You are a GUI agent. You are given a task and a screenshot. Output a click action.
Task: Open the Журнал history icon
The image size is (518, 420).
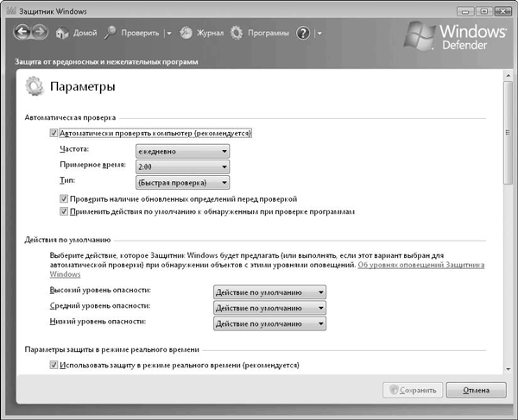[185, 34]
